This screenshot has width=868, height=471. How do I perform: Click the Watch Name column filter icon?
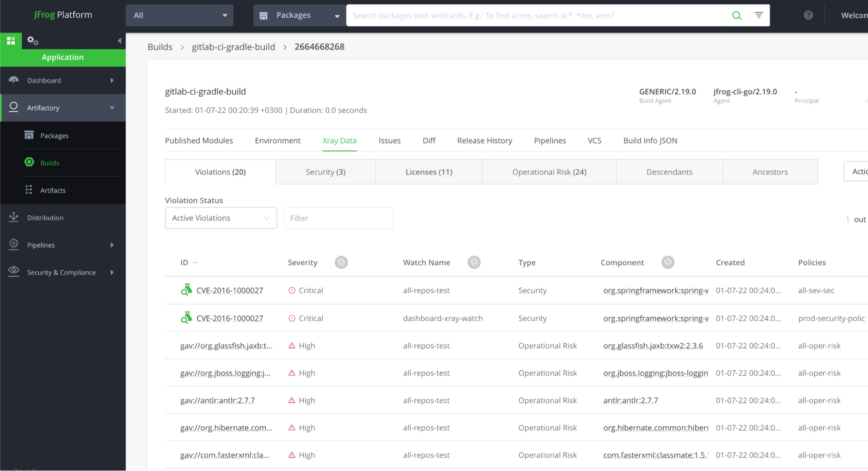[x=474, y=262]
